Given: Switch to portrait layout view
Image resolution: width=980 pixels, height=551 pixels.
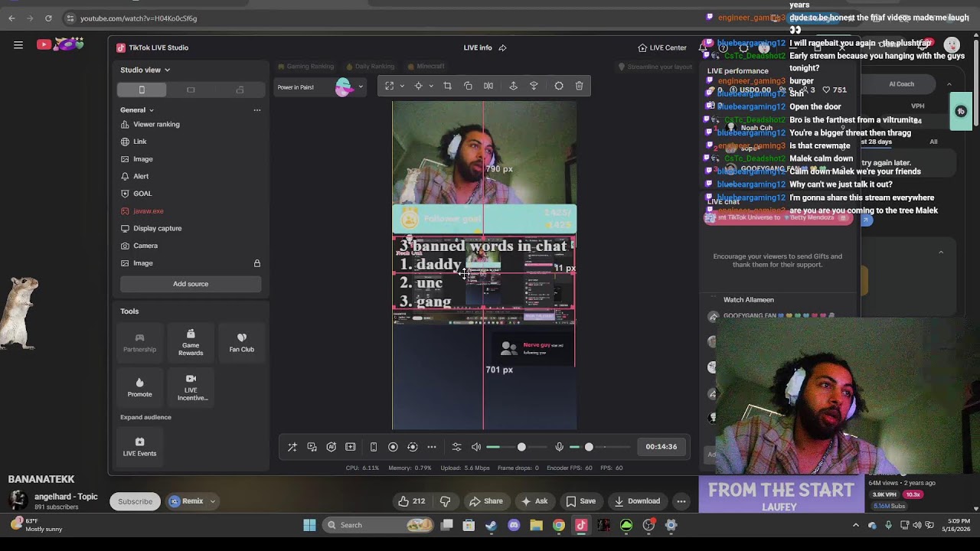Looking at the screenshot, I should tap(142, 90).
